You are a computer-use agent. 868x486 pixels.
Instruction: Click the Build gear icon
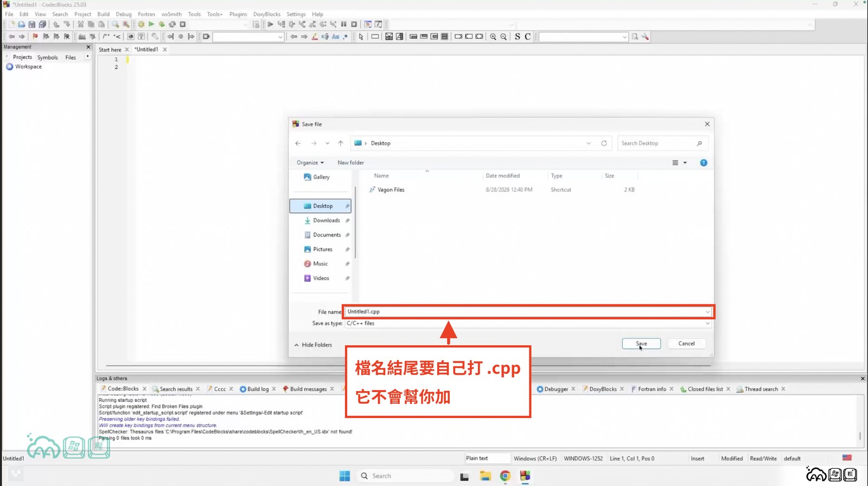tap(141, 24)
